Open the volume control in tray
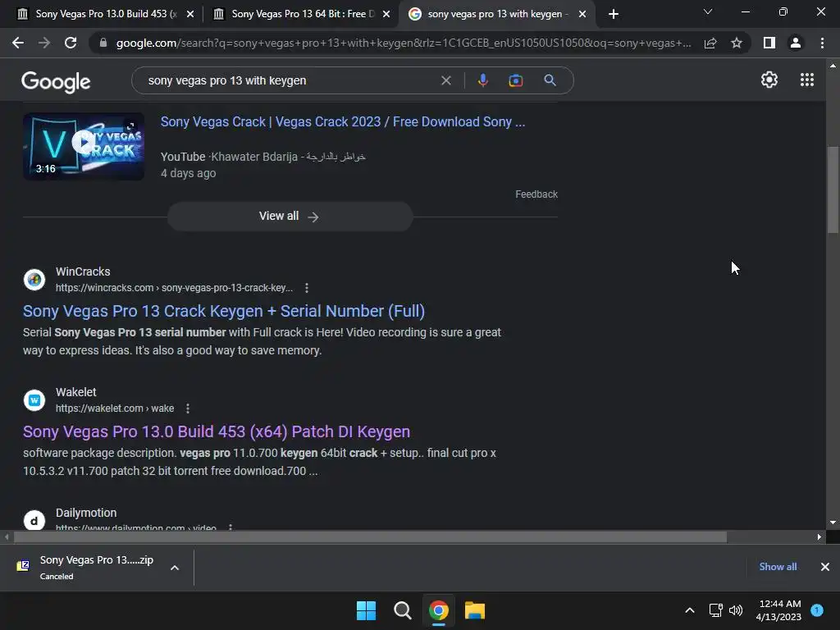 point(736,610)
